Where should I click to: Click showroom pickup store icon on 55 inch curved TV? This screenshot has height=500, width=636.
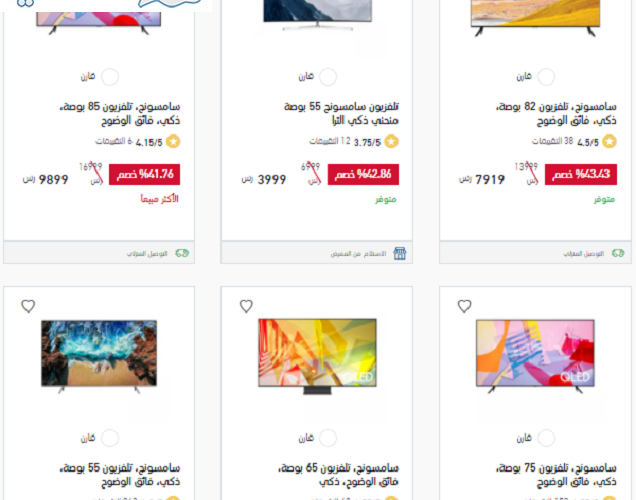tap(400, 253)
